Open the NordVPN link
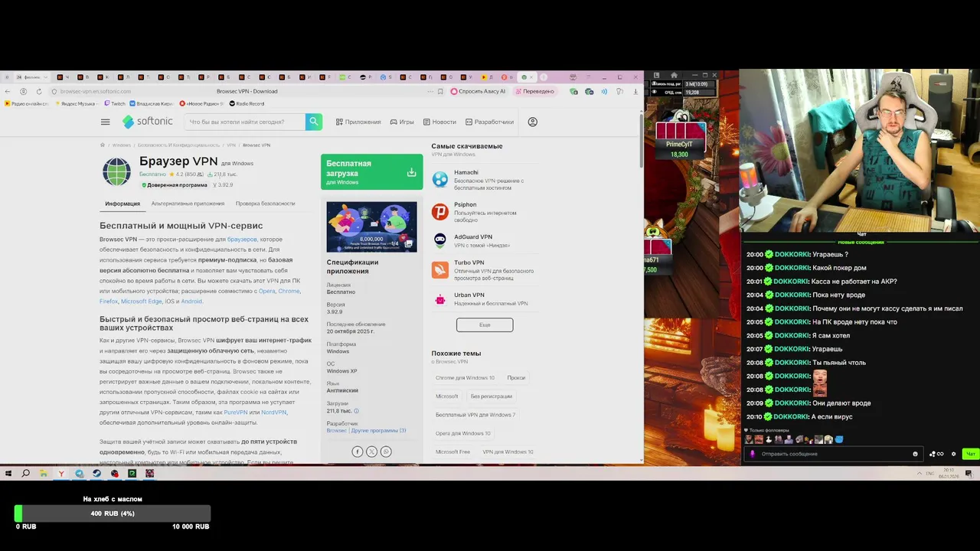The height and width of the screenshot is (551, 980). (273, 412)
